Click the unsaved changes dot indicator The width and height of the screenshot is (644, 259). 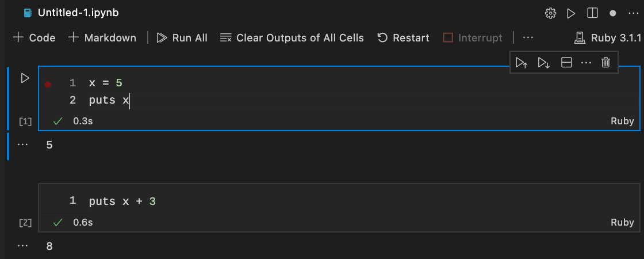point(613,13)
